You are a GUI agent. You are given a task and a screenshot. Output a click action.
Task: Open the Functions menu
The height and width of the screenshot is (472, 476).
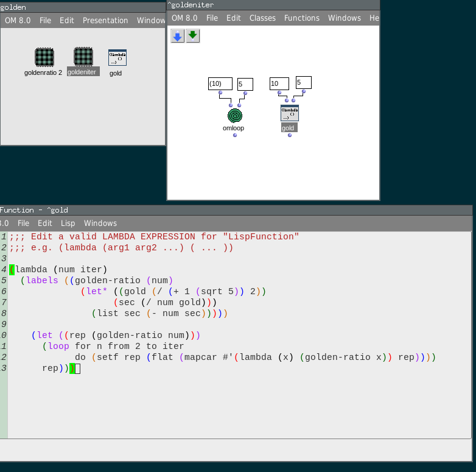coord(301,18)
